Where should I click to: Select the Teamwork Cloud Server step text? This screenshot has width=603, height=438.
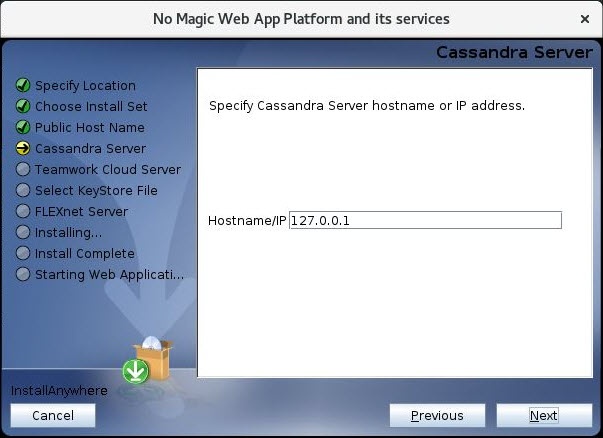[x=108, y=170]
